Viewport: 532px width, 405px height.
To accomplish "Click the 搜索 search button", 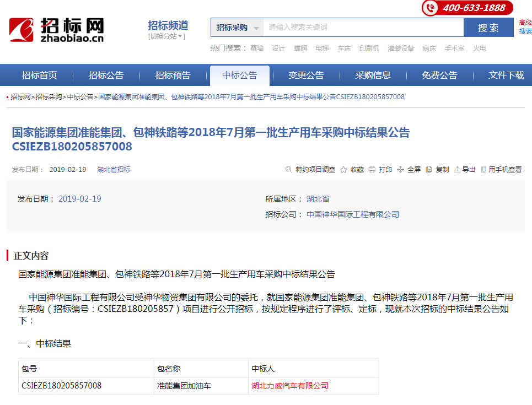I will 488,28.
